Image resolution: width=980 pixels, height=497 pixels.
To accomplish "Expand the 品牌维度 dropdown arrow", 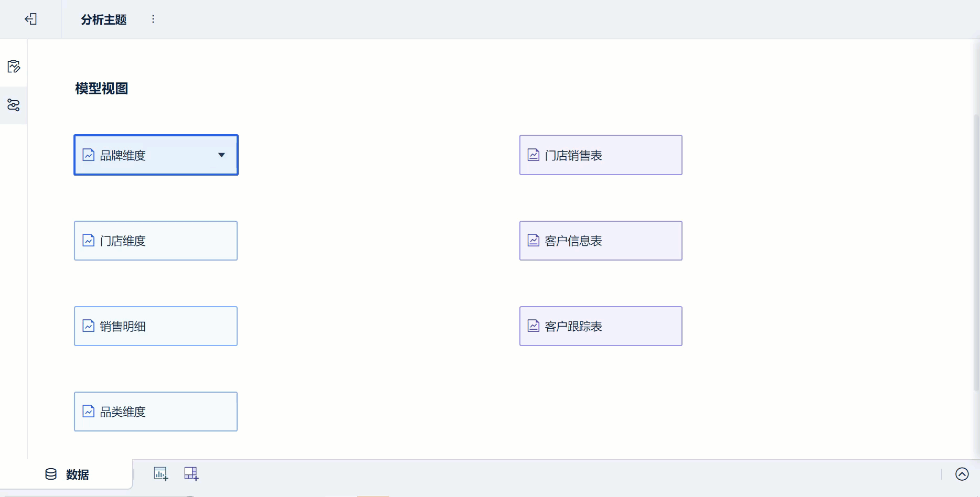I will [x=221, y=155].
